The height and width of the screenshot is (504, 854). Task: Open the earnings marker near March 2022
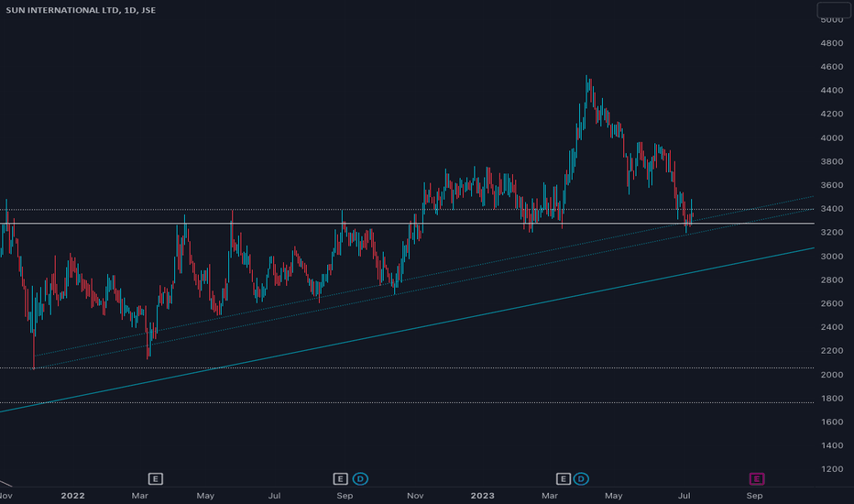(x=155, y=479)
